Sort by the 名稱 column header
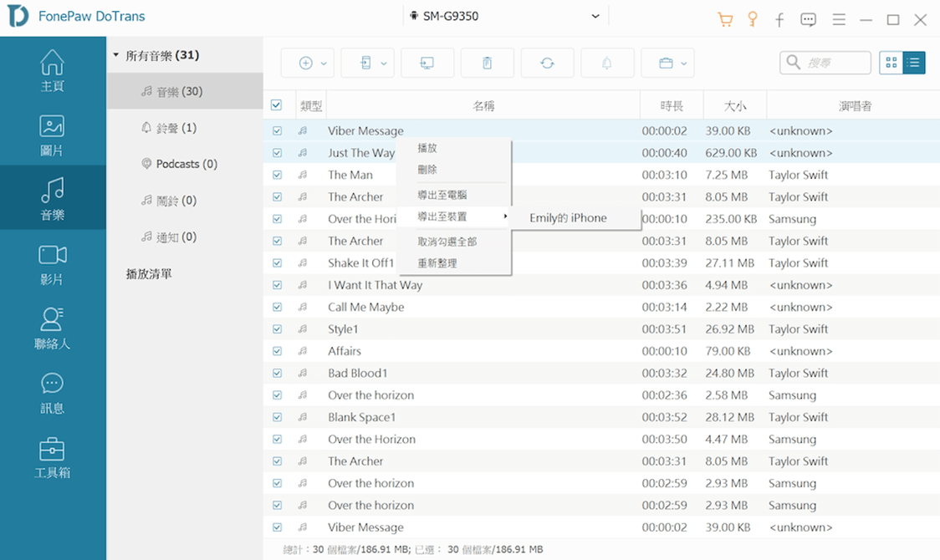Image resolution: width=940 pixels, height=560 pixels. (x=483, y=105)
